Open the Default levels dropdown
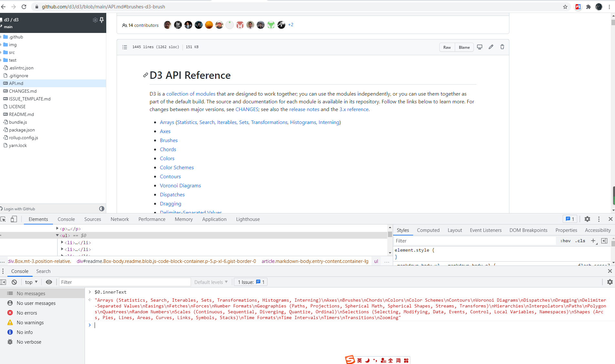This screenshot has width=615, height=364. [x=211, y=282]
